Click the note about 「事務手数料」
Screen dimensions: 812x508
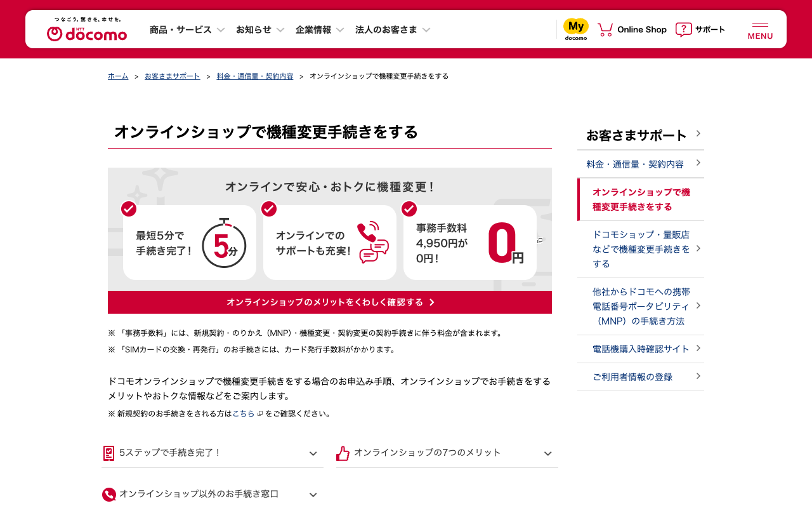click(x=305, y=333)
